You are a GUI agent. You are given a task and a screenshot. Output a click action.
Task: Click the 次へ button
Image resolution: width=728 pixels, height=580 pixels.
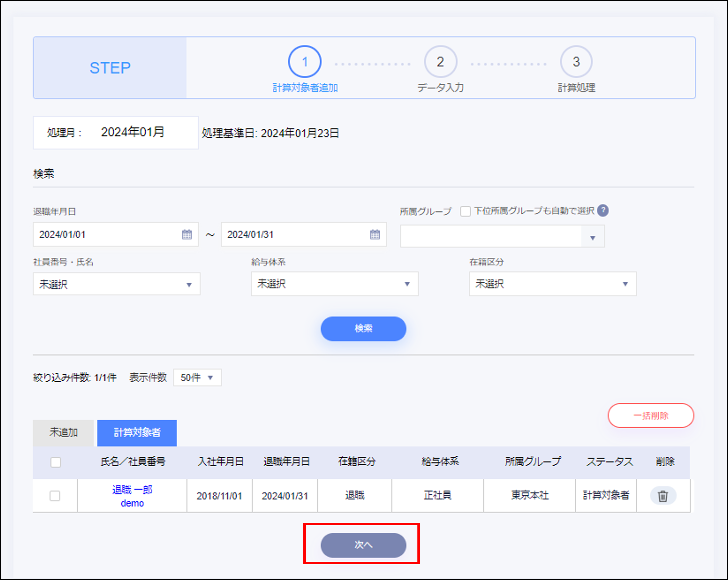363,545
